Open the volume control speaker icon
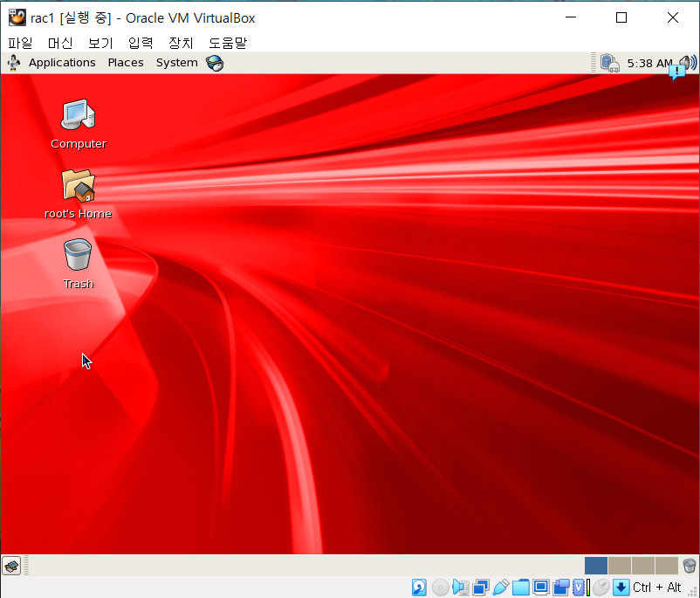Screen dimensions: 700x598 tap(690, 62)
